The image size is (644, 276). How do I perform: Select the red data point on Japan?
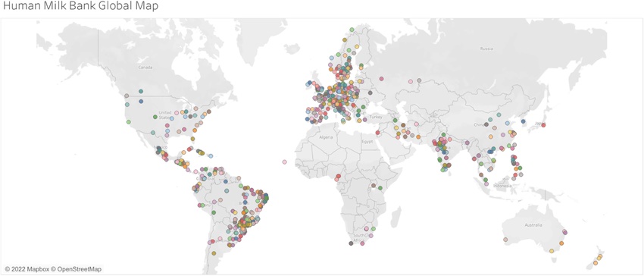point(543,125)
